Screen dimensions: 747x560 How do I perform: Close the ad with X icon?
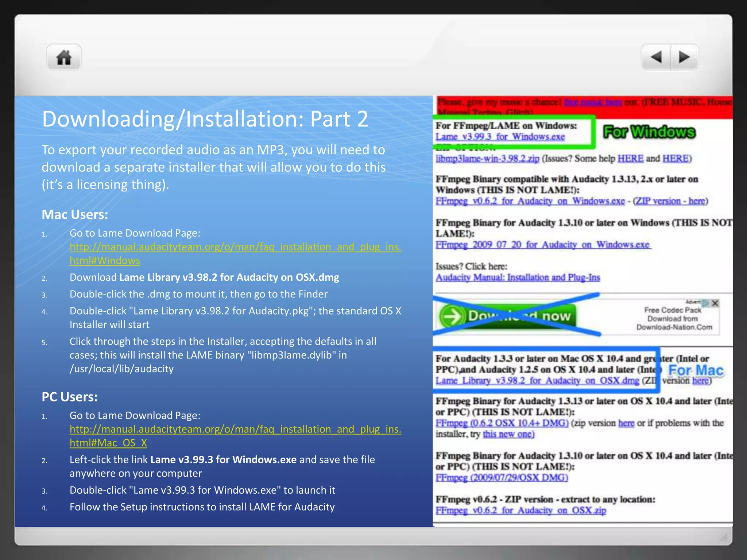tap(715, 303)
